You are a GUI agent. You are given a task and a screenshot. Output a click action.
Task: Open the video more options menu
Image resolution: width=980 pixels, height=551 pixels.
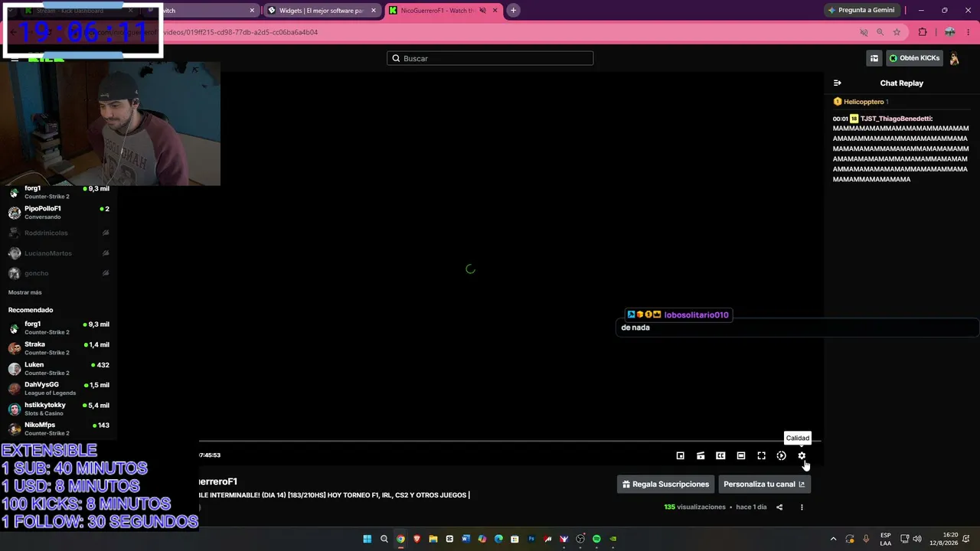click(x=802, y=507)
